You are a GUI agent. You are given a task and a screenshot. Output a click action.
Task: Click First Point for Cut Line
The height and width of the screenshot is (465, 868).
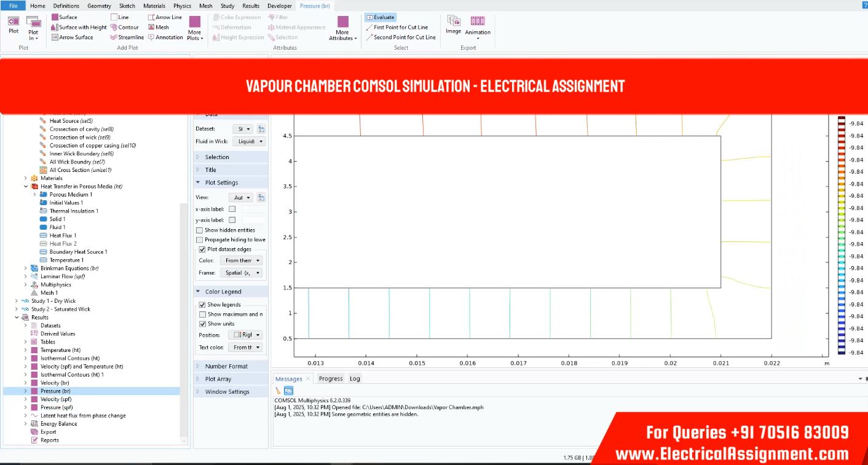(400, 27)
